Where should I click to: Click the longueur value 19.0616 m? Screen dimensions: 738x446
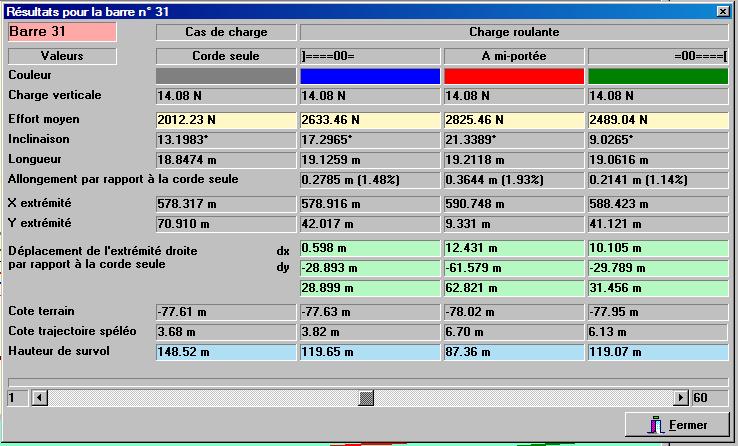[658, 160]
